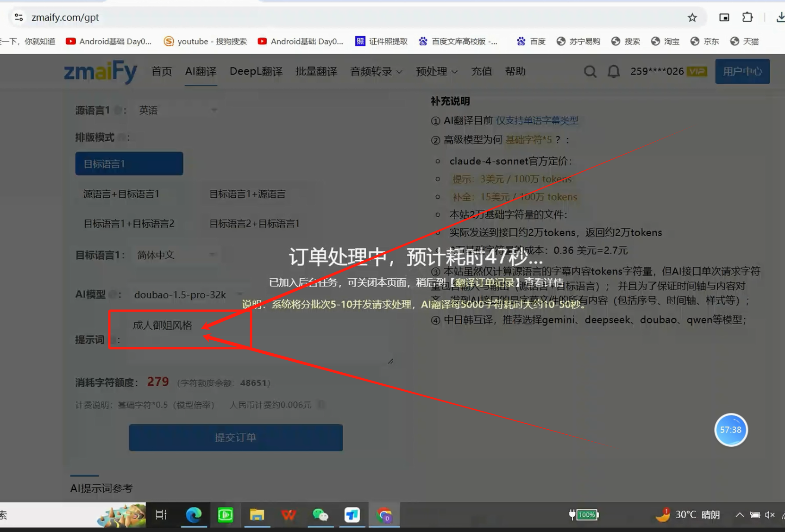Open WeChat from the taskbar
This screenshot has width=785, height=532.
coord(320,515)
